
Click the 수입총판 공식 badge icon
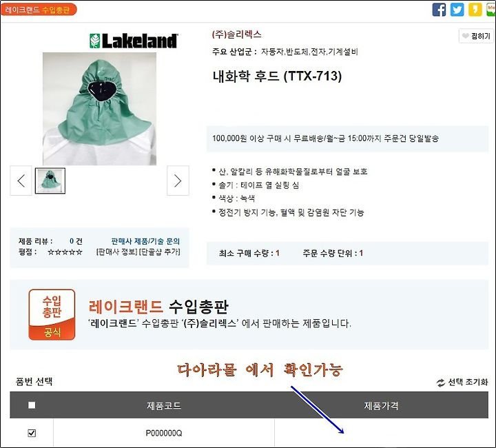pyautogui.click(x=52, y=314)
